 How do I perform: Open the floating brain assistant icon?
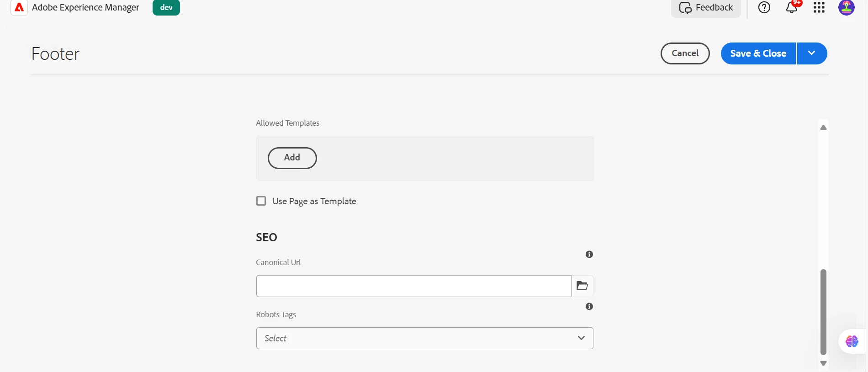[852, 341]
